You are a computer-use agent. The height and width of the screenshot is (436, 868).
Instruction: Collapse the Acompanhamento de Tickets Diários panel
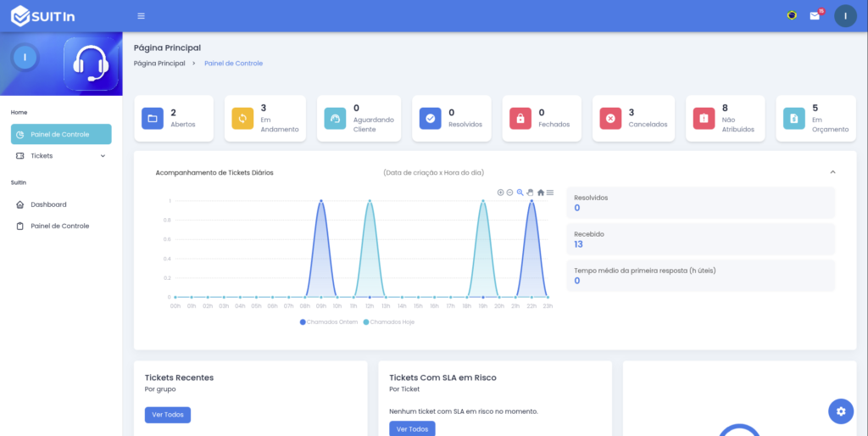pyautogui.click(x=832, y=172)
